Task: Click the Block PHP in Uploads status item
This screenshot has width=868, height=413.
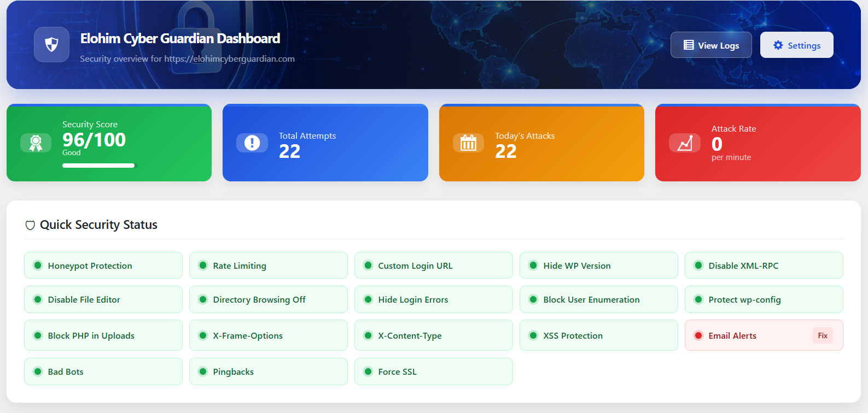Action: point(103,335)
